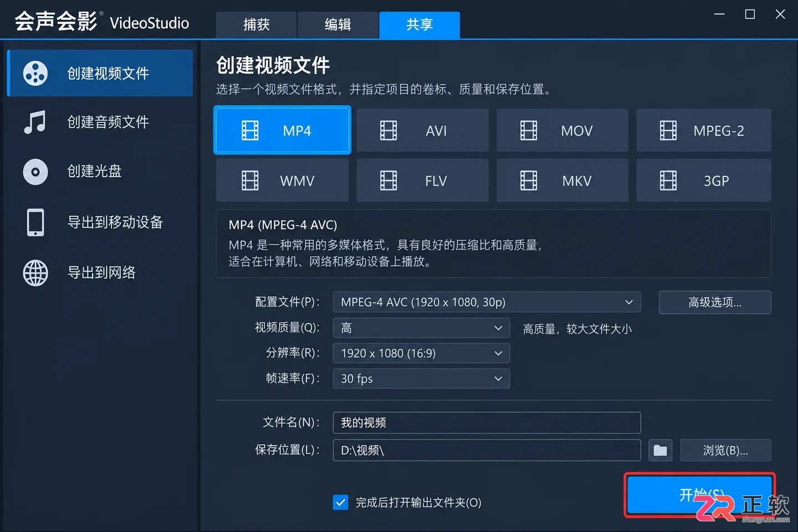This screenshot has width=798, height=532.
Task: Expand the 视频质量 quality dropdown
Action: [x=421, y=328]
